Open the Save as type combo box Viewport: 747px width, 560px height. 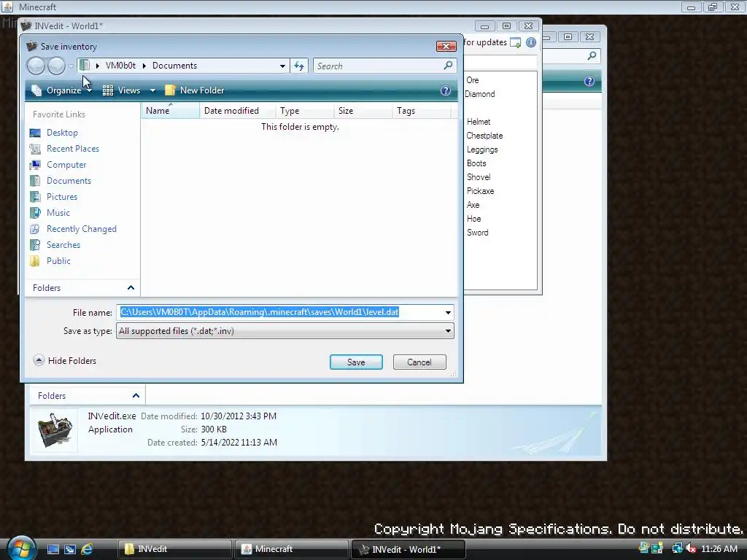tap(285, 331)
